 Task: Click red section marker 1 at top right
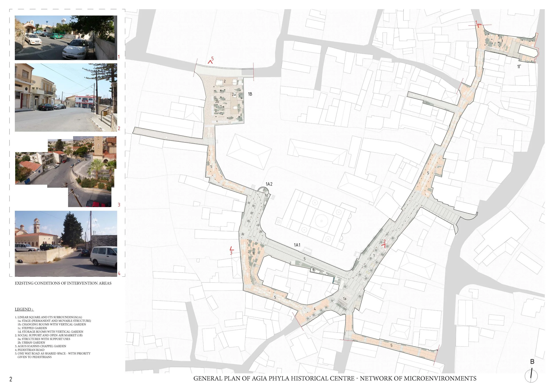pos(477,25)
